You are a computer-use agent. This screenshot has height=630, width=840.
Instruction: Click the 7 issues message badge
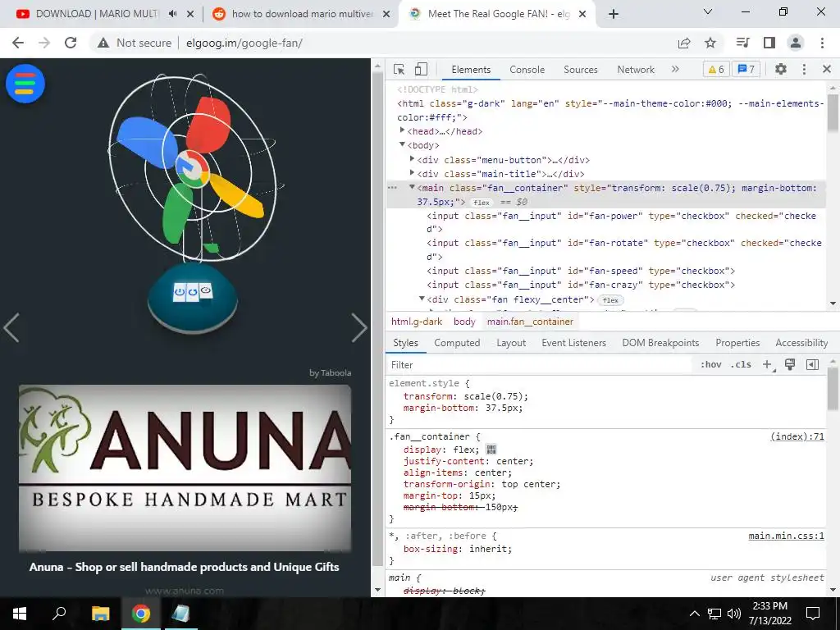click(746, 69)
